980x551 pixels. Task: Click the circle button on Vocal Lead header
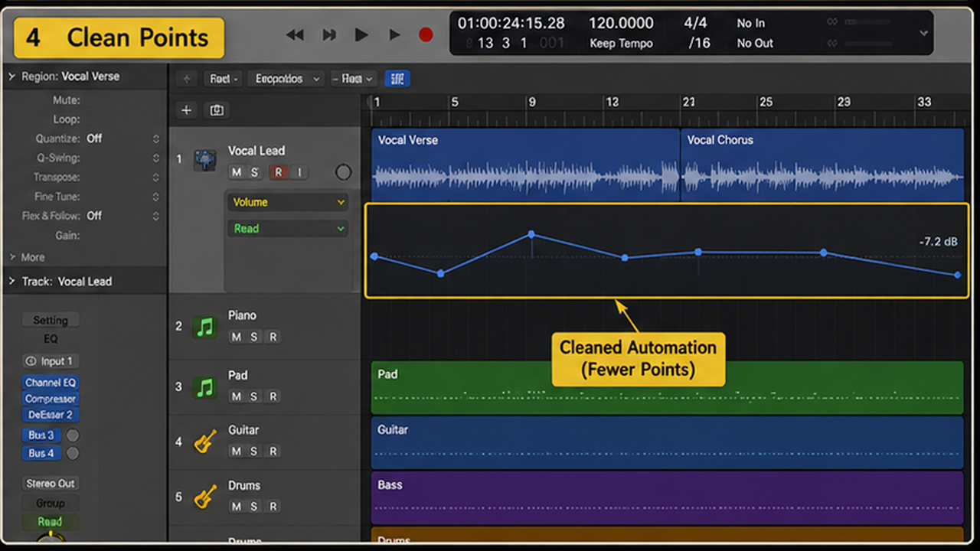click(343, 173)
